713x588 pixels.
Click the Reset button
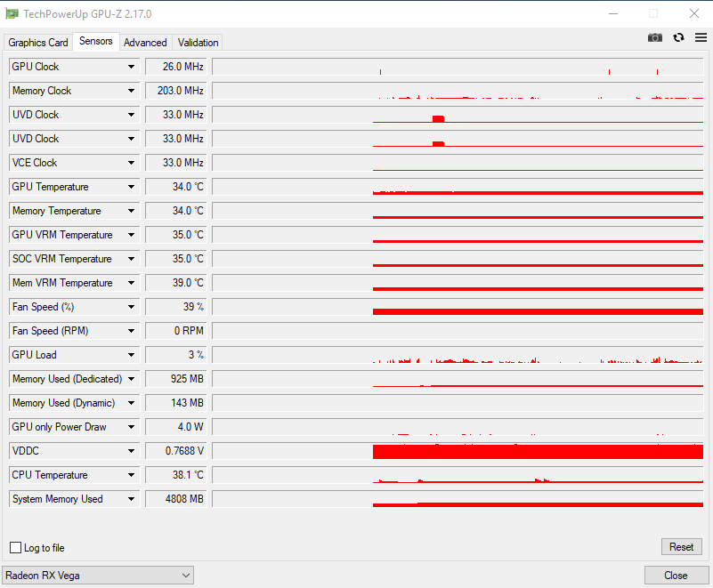[681, 547]
